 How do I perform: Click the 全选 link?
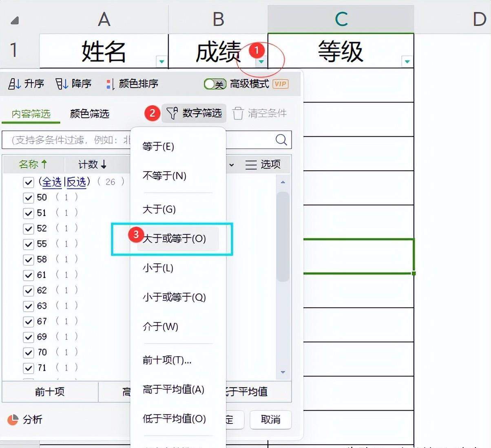(x=52, y=182)
